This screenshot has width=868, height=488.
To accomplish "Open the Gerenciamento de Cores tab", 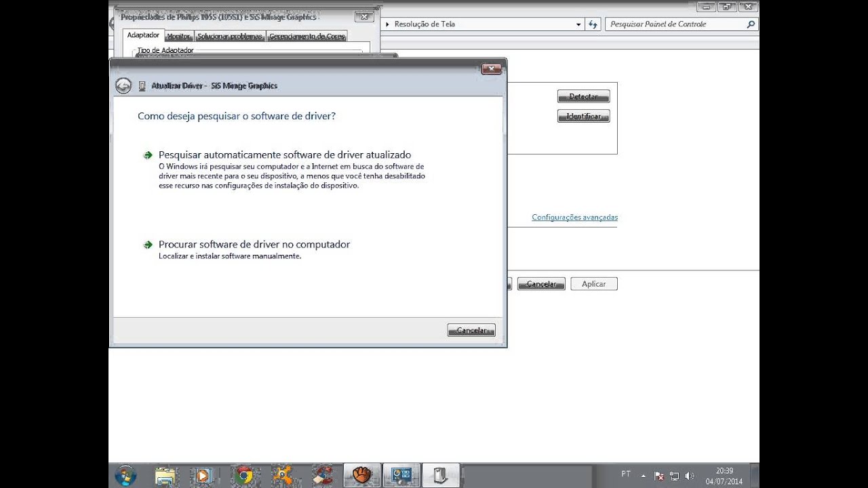I will (x=307, y=37).
